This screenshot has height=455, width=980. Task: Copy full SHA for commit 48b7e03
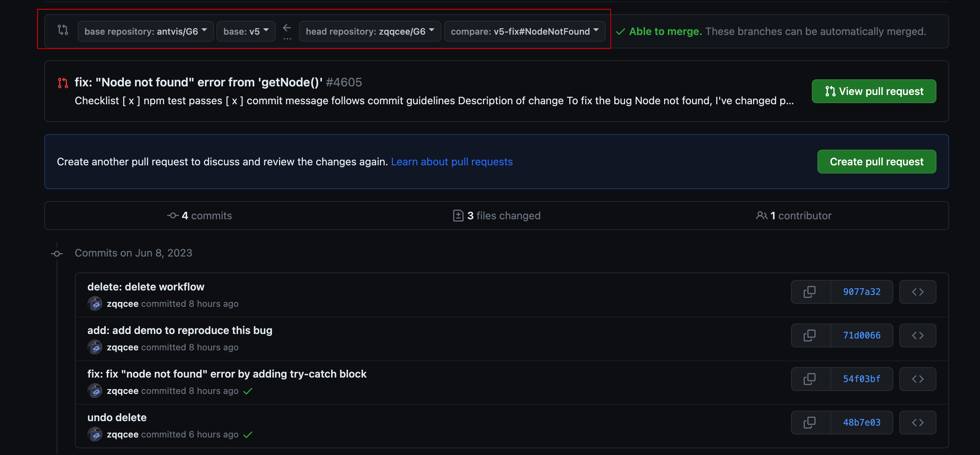[810, 422]
